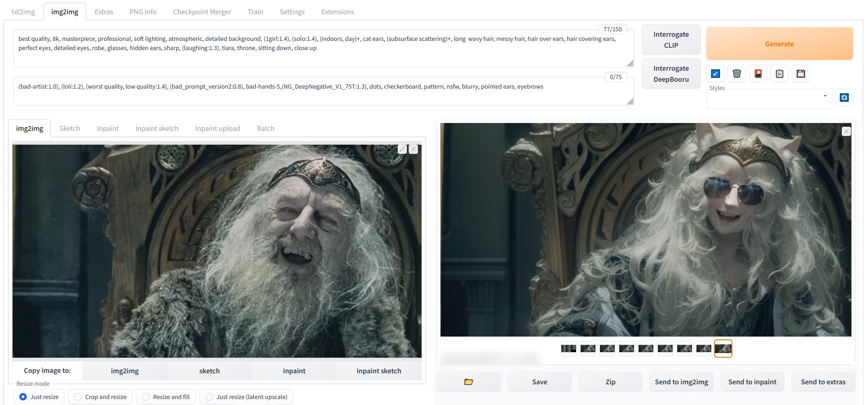The height and width of the screenshot is (405, 868).
Task: Click the input image of the old king
Action: coord(217,251)
